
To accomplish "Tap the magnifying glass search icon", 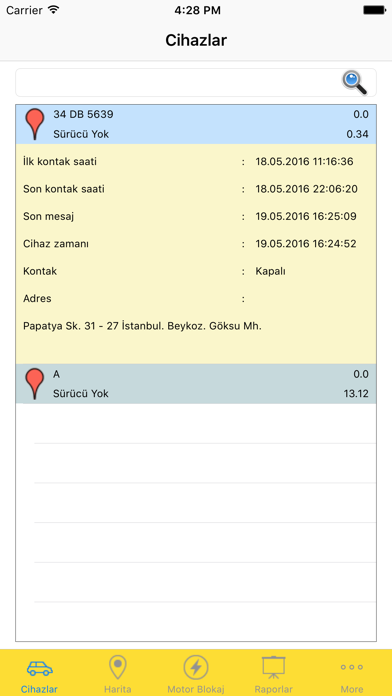I will 354,83.
